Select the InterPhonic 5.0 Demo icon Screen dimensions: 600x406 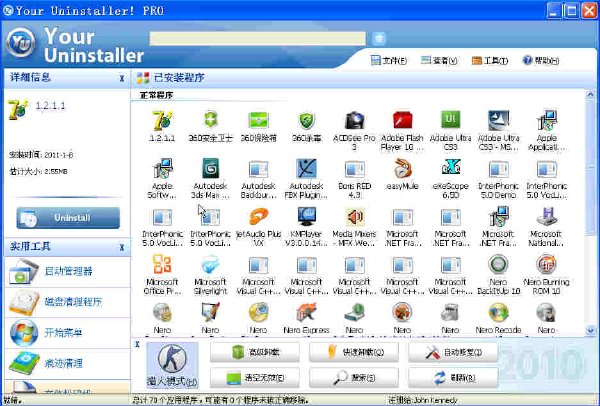point(498,169)
